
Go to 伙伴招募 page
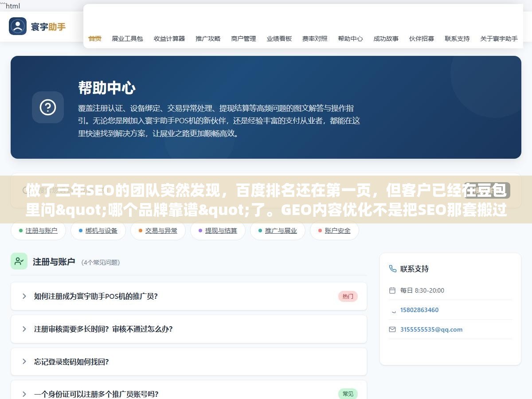422,39
